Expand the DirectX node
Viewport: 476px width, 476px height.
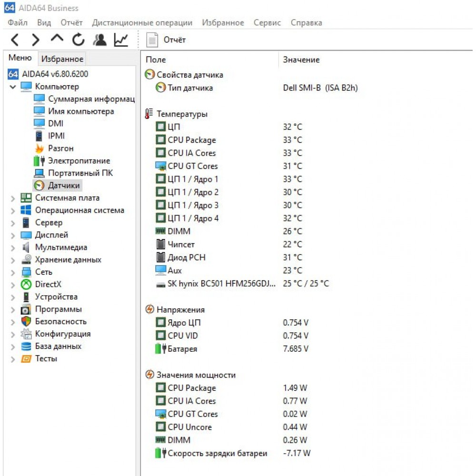(x=13, y=285)
